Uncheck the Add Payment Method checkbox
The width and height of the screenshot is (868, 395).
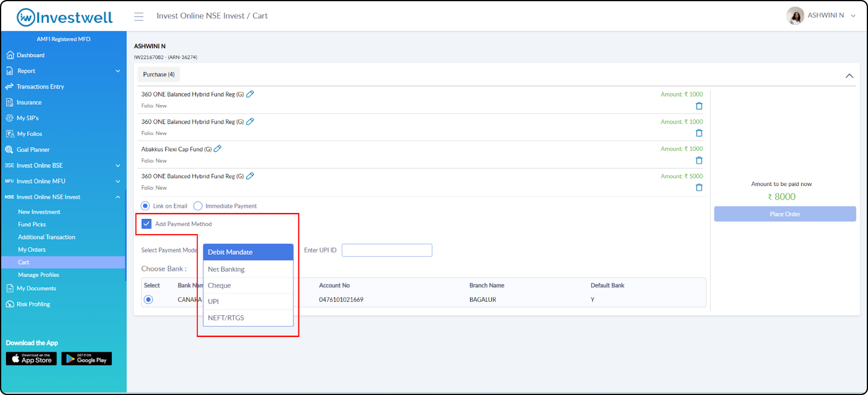146,224
